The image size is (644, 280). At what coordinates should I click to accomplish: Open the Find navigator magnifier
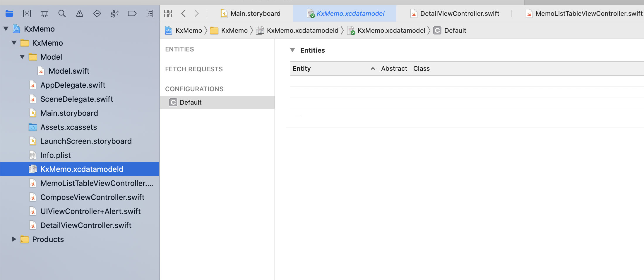pos(62,13)
